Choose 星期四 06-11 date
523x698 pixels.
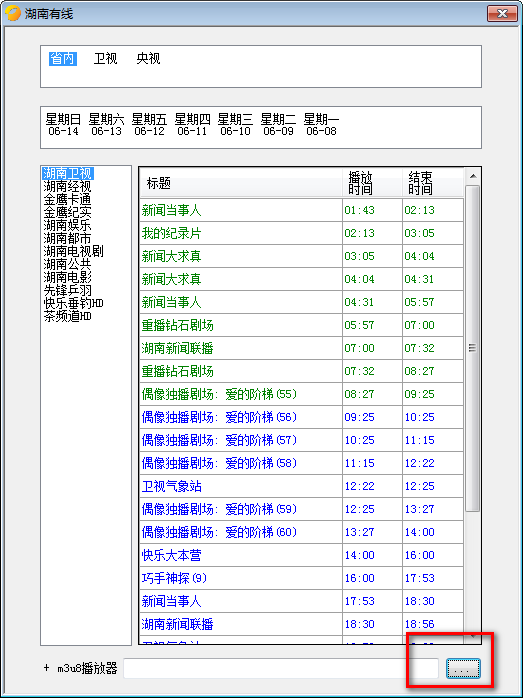pyautogui.click(x=192, y=125)
